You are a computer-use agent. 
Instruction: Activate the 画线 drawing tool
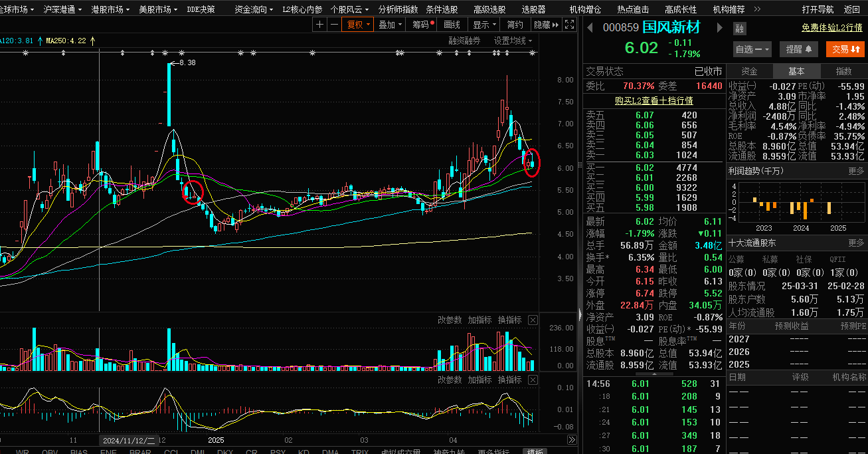[x=452, y=25]
